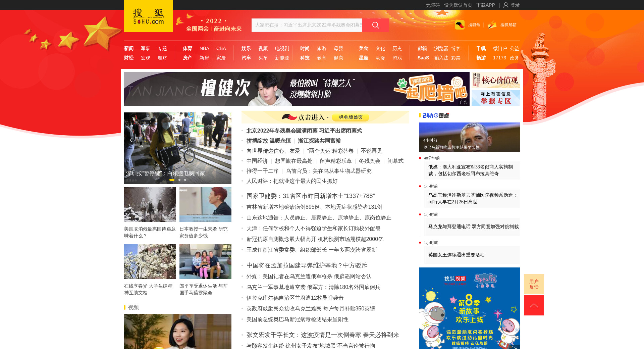Open the 用户反馈 feedback button

click(534, 284)
